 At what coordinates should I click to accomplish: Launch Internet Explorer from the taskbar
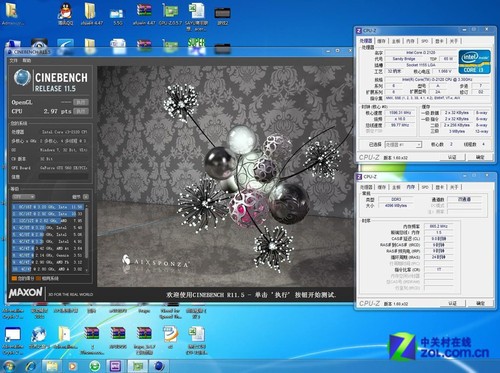coord(31,366)
